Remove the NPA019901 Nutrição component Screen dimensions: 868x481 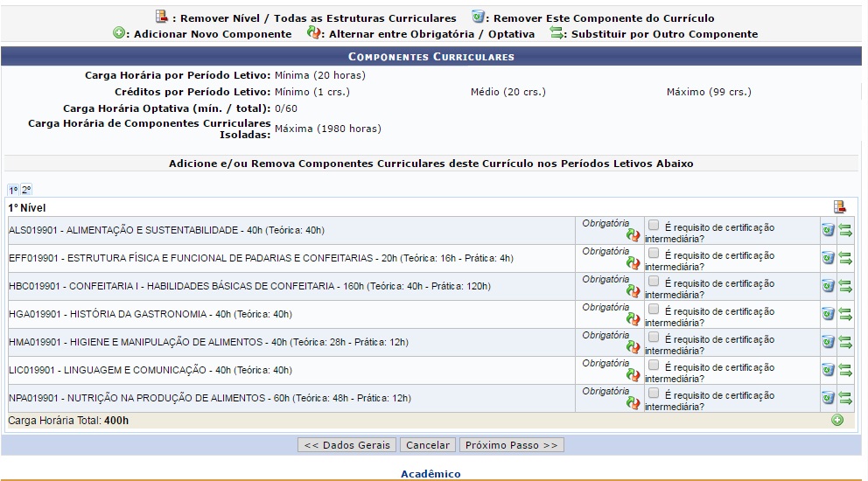828,398
